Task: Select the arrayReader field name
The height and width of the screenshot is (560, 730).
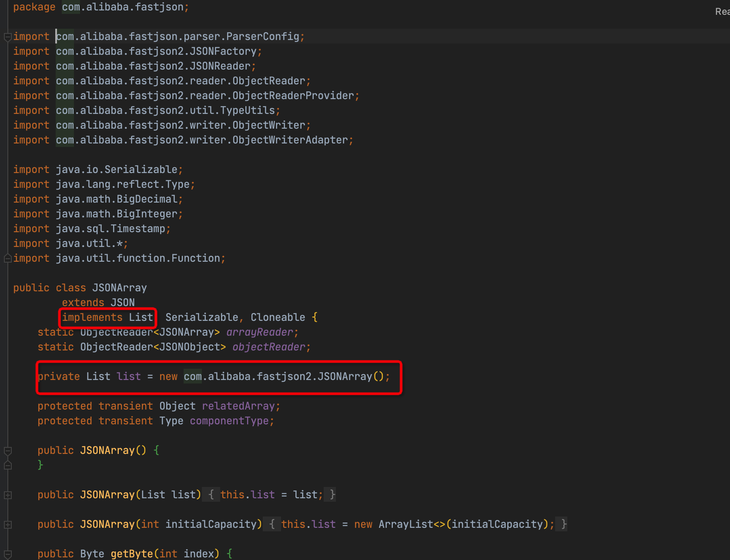Action: [260, 332]
